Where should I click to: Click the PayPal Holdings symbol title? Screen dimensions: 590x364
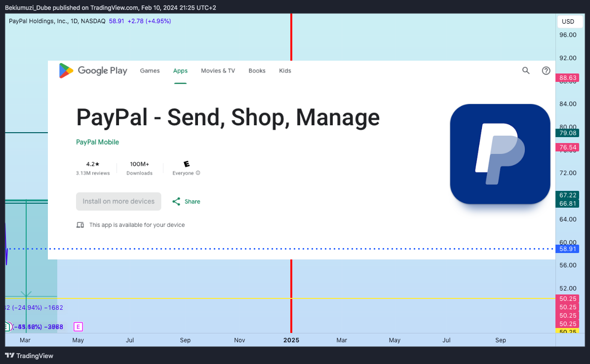tap(57, 21)
